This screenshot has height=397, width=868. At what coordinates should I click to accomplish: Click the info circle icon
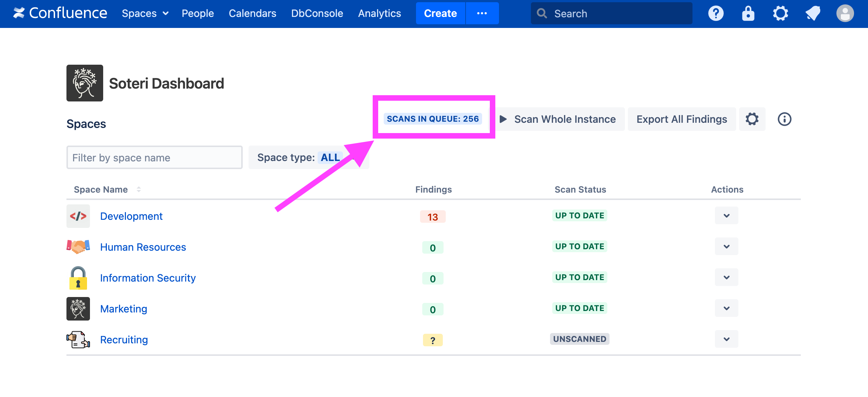point(784,119)
